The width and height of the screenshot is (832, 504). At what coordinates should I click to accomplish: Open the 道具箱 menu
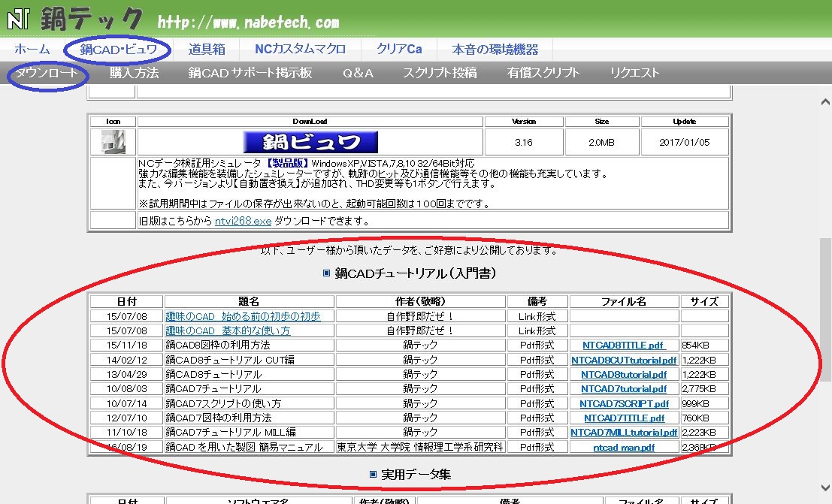(x=207, y=50)
